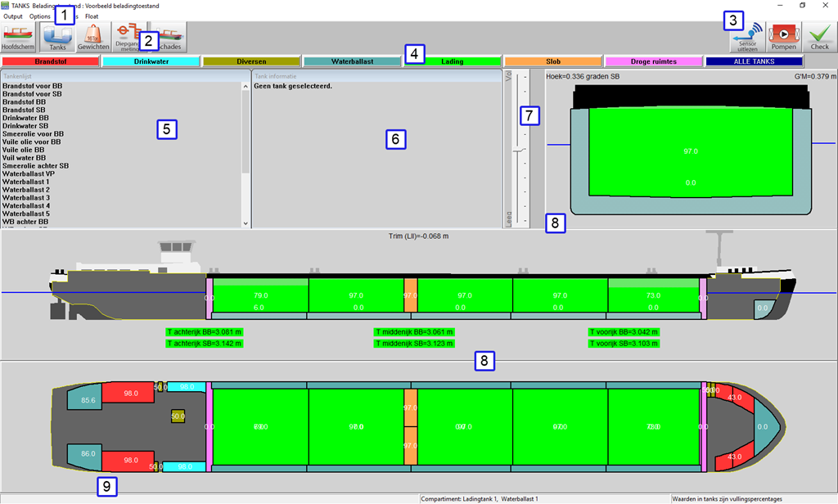Click tank list scroll down arrow
This screenshot has height=504, width=838.
pos(246,224)
